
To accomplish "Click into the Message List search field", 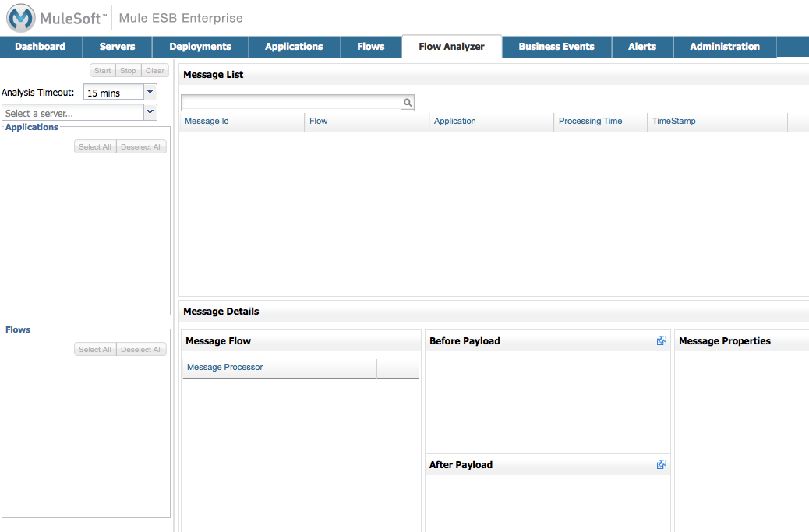I will pos(291,103).
